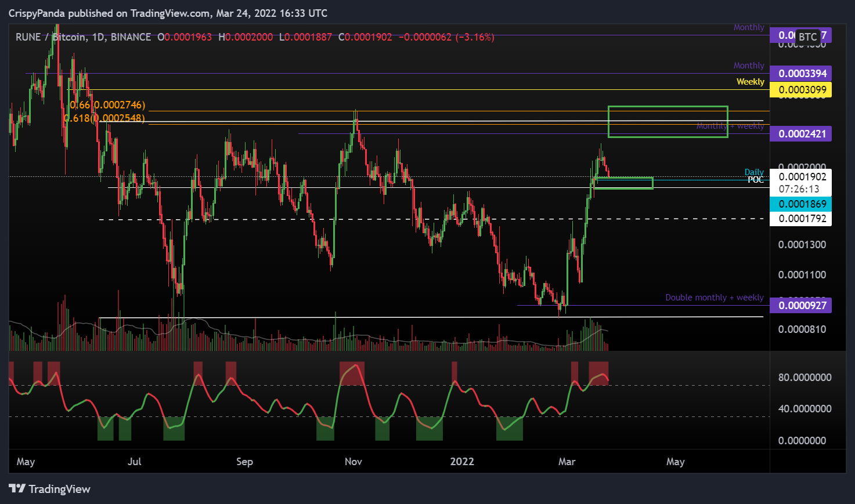The image size is (855, 504).
Task: Select the BTC currency badge
Action: click(x=807, y=37)
